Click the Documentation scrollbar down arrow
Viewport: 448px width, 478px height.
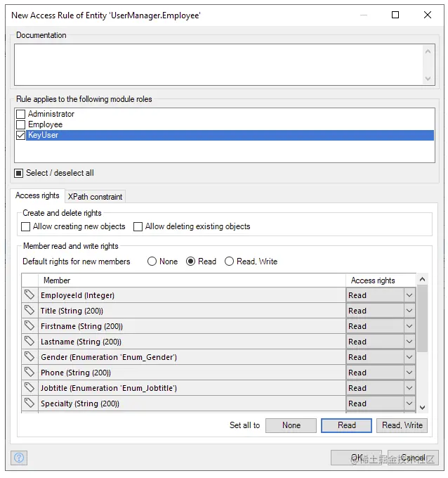click(x=428, y=78)
